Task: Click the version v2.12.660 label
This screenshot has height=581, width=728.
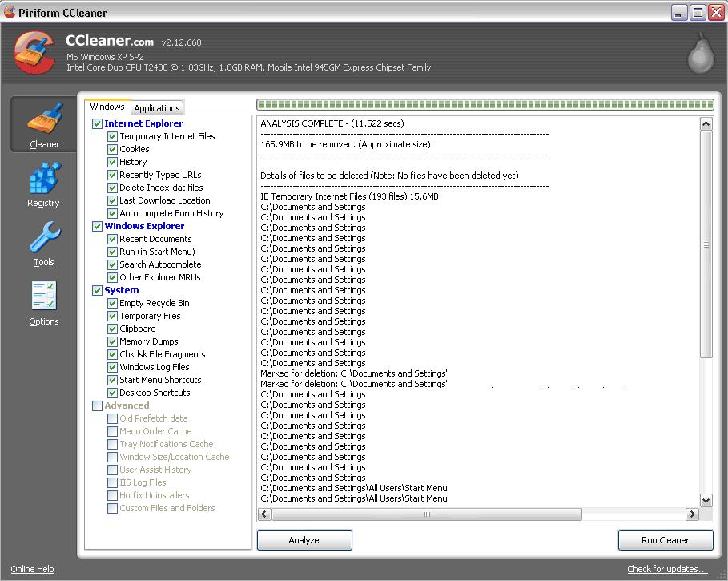Action: pyautogui.click(x=181, y=42)
